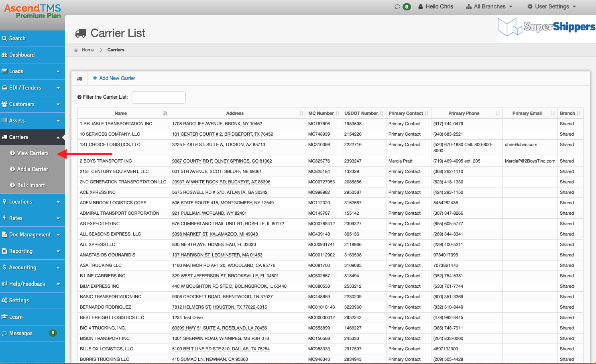This screenshot has width=596, height=364.
Task: Open address 1234 Test Drive link
Action: click(x=187, y=318)
